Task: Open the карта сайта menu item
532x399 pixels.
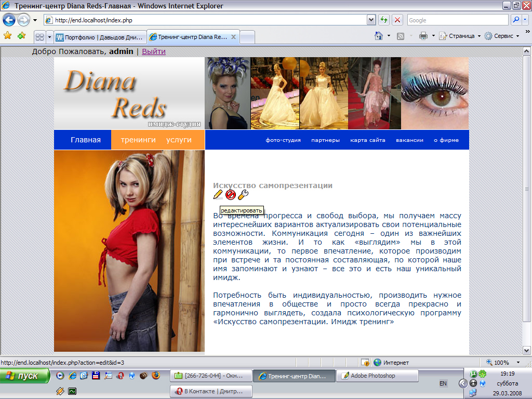Action: click(368, 140)
